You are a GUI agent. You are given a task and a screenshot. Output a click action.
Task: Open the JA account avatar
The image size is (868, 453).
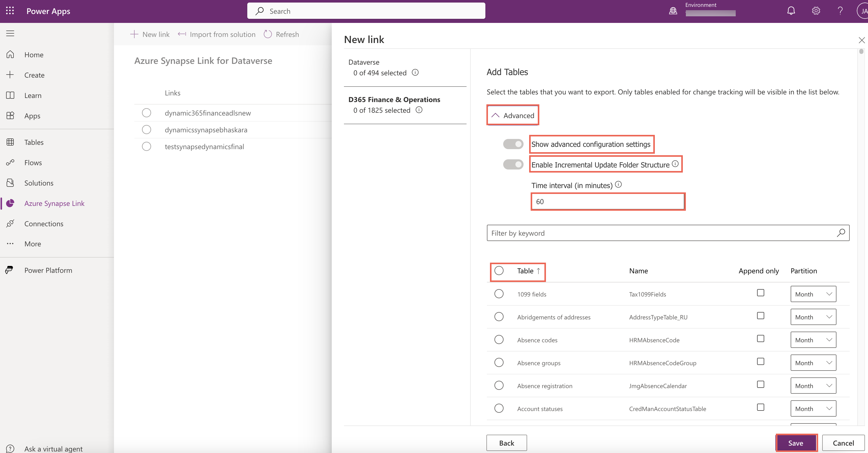[x=864, y=11]
